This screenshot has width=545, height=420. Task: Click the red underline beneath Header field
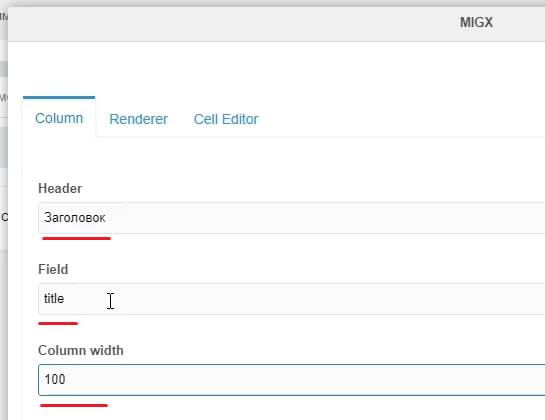[x=76, y=239]
